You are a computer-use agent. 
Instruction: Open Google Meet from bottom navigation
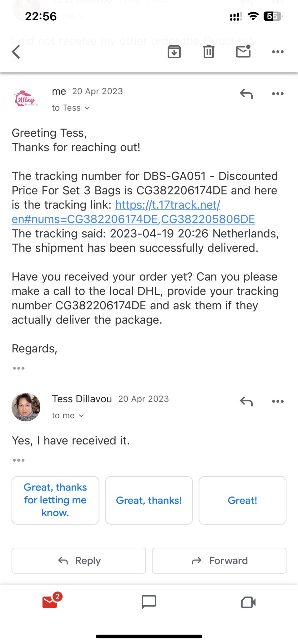(x=248, y=602)
